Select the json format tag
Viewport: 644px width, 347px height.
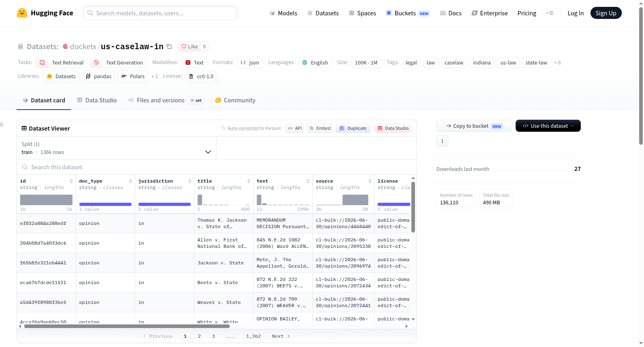250,62
